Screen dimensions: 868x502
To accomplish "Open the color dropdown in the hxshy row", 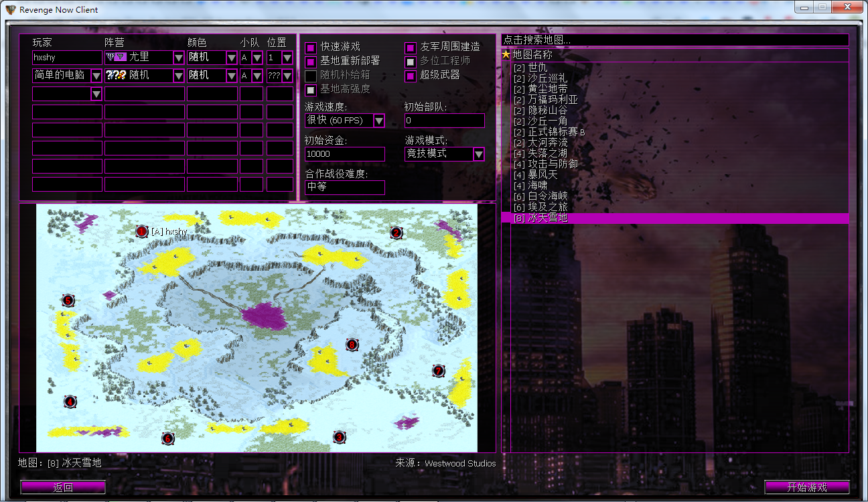I will pos(232,58).
